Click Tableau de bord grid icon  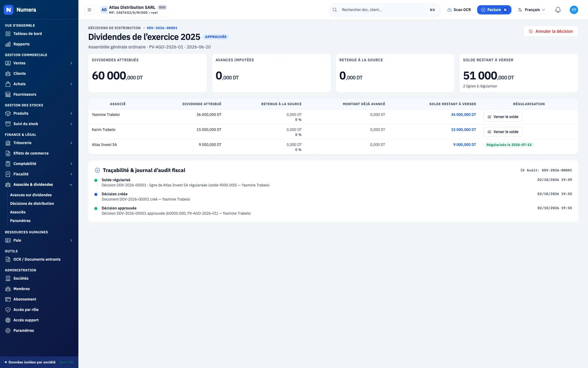[x=8, y=34]
